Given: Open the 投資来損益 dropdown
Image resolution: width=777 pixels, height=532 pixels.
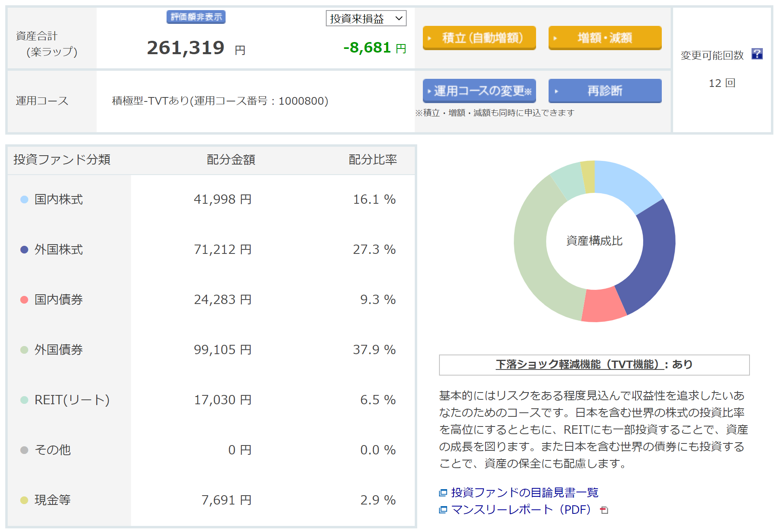Looking at the screenshot, I should pos(366,19).
